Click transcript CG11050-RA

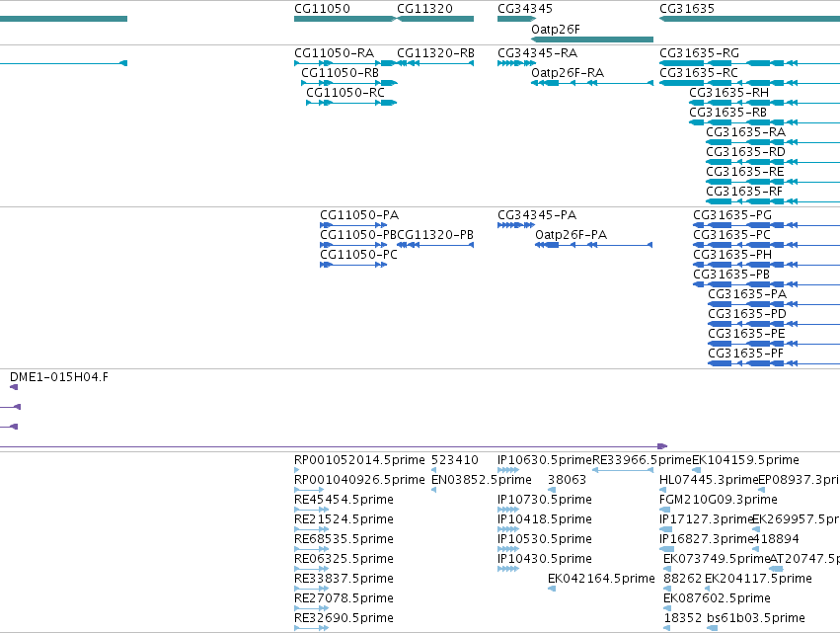pyautogui.click(x=335, y=53)
